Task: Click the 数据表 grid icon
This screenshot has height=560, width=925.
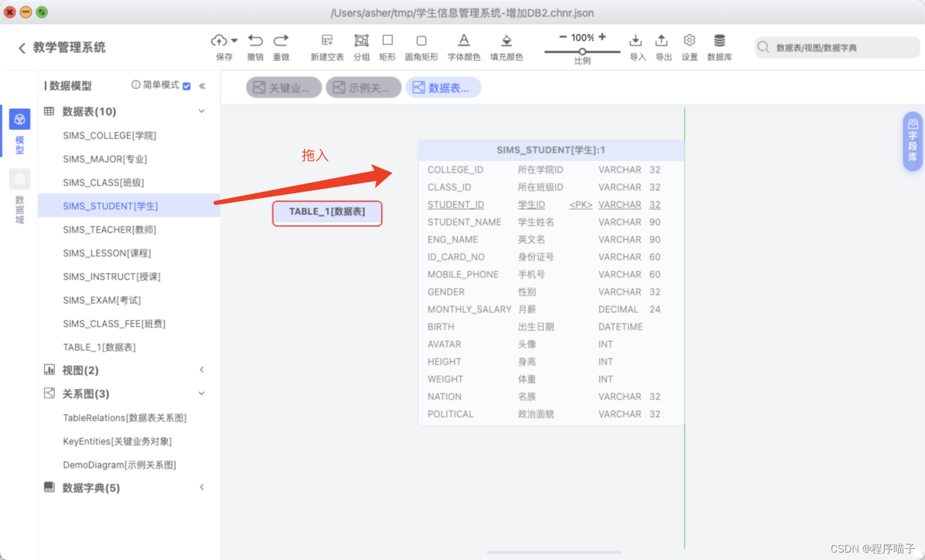Action: [x=49, y=111]
